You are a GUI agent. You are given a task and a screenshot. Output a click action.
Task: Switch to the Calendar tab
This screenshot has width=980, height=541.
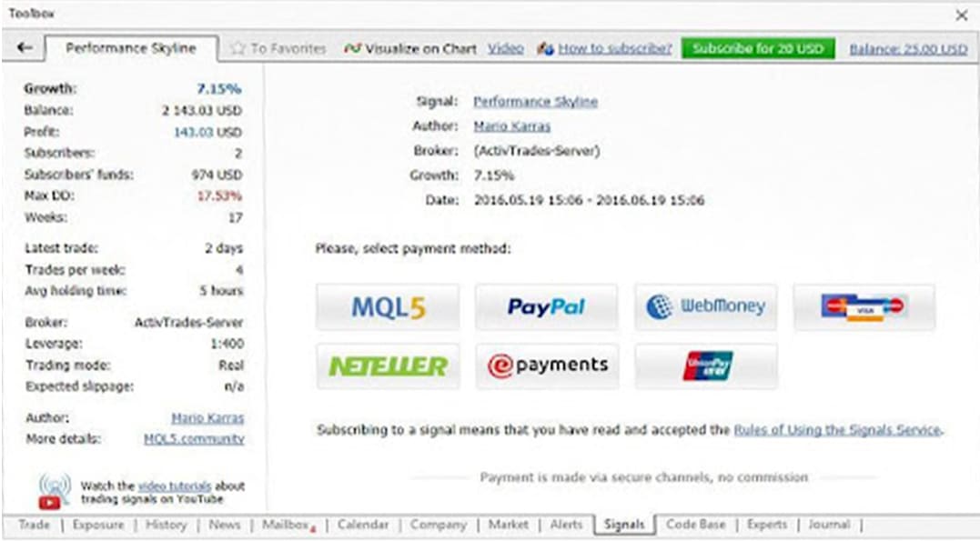click(x=363, y=524)
